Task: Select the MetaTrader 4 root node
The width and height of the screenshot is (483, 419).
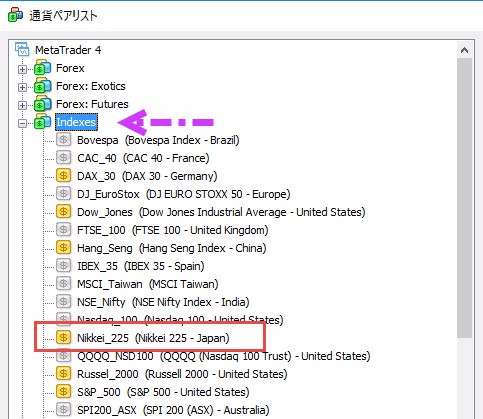Action: [x=68, y=50]
